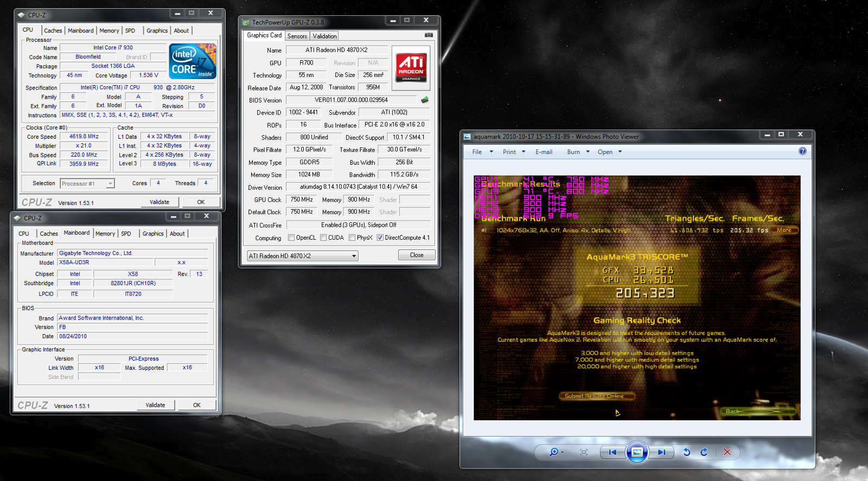Image resolution: width=868 pixels, height=481 pixels.
Task: Click the BIOS version save chip icon
Action: (x=425, y=100)
